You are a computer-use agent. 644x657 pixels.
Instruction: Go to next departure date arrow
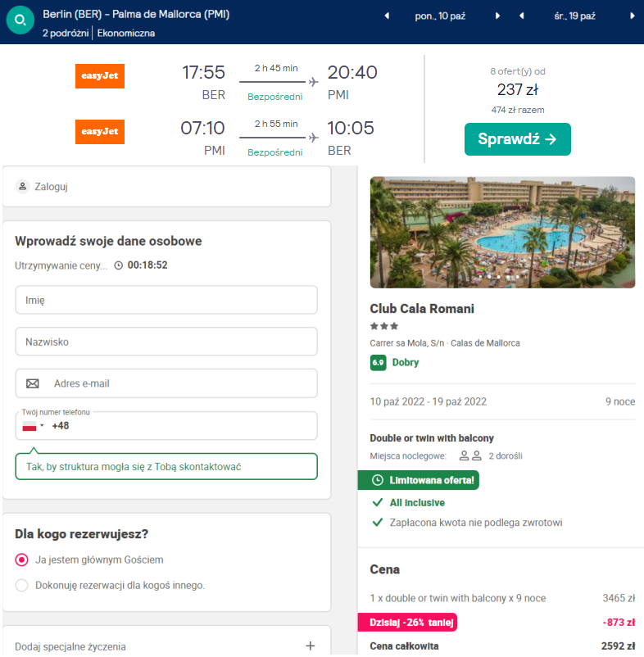pyautogui.click(x=497, y=16)
